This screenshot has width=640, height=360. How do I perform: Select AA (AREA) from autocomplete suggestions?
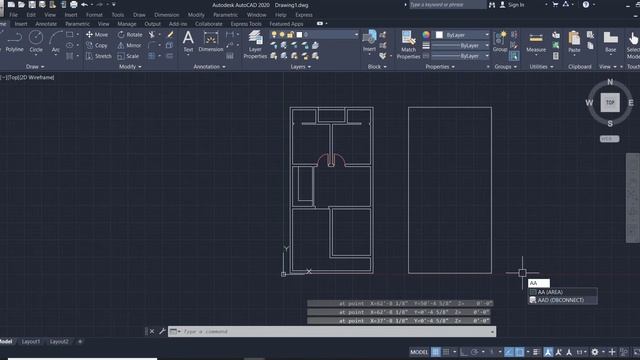pos(562,292)
